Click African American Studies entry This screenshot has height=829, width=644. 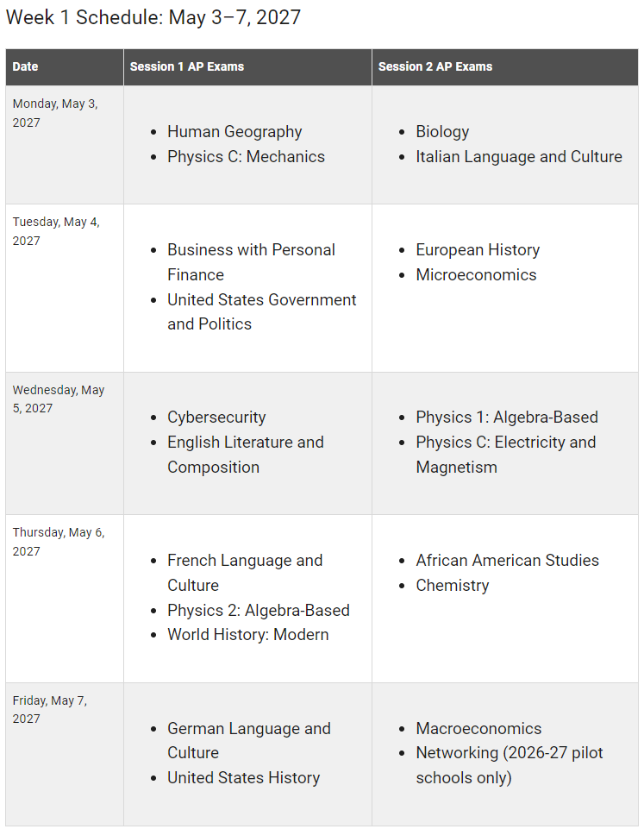(x=507, y=561)
